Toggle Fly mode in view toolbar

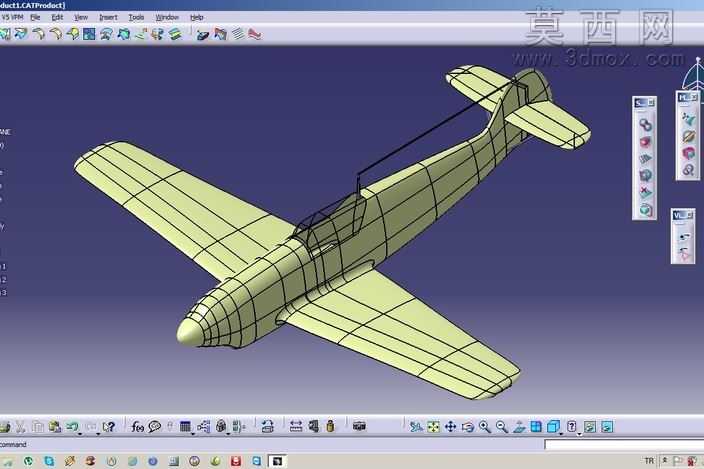pos(416,426)
